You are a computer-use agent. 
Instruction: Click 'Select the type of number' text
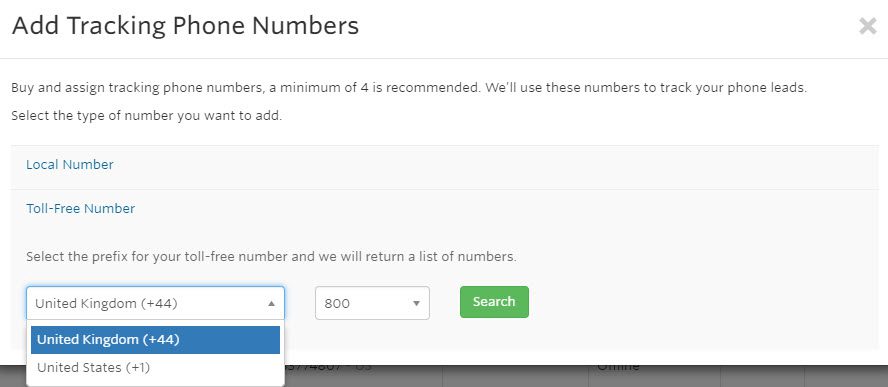click(147, 117)
